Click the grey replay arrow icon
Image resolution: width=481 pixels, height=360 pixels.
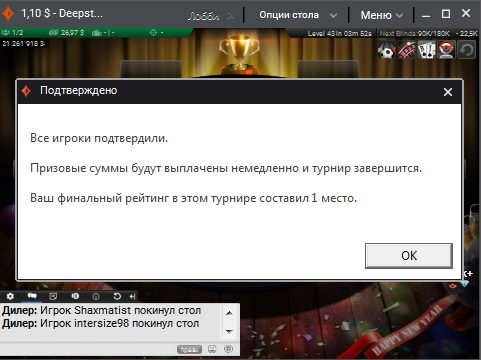pyautogui.click(x=466, y=50)
